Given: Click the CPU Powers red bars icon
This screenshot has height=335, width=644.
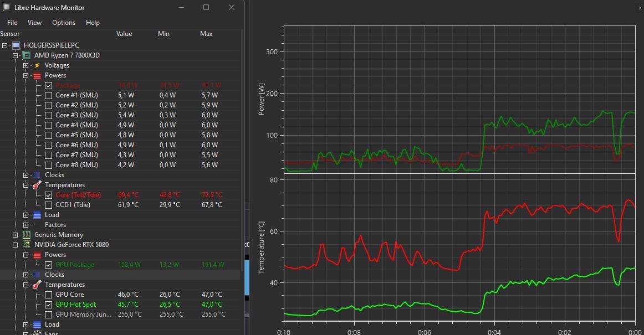Looking at the screenshot, I should (x=37, y=75).
